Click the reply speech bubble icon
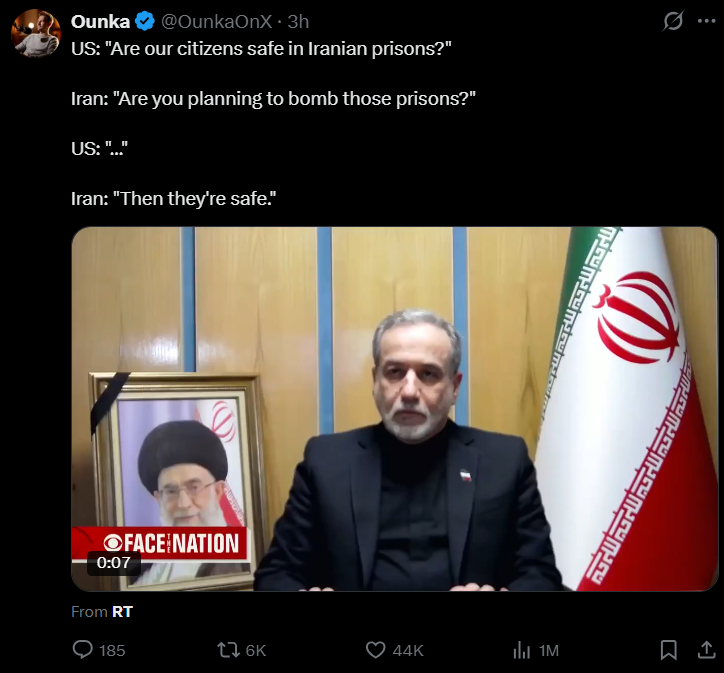The height and width of the screenshot is (673, 724). click(x=83, y=650)
